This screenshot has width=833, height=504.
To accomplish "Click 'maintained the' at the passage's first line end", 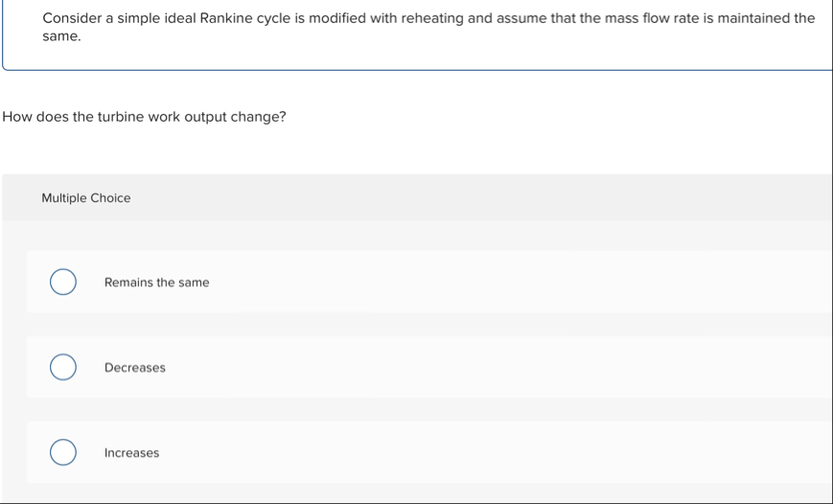I will 767,18.
